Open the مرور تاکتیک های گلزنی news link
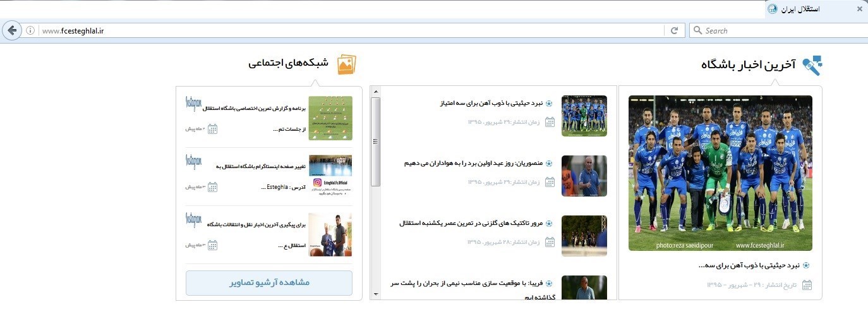The height and width of the screenshot is (333, 868). click(x=471, y=223)
